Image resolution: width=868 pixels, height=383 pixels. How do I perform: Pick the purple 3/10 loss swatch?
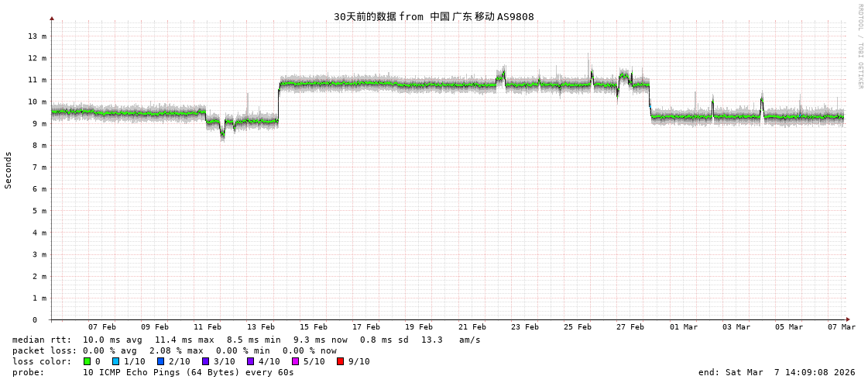point(205,361)
